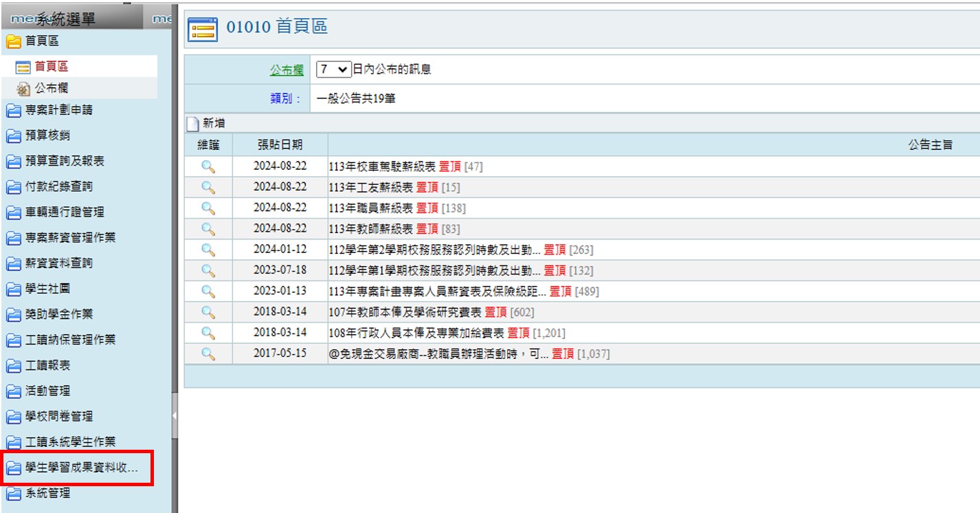Click magnifier for 108年行政人員本俸 row
The width and height of the screenshot is (980, 513).
click(208, 334)
